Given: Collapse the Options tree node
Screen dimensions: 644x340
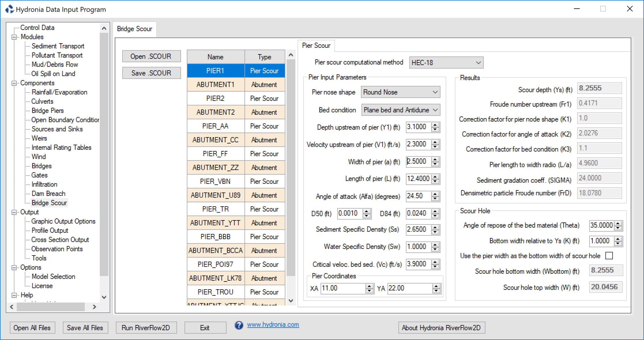Looking at the screenshot, I should click(14, 268).
